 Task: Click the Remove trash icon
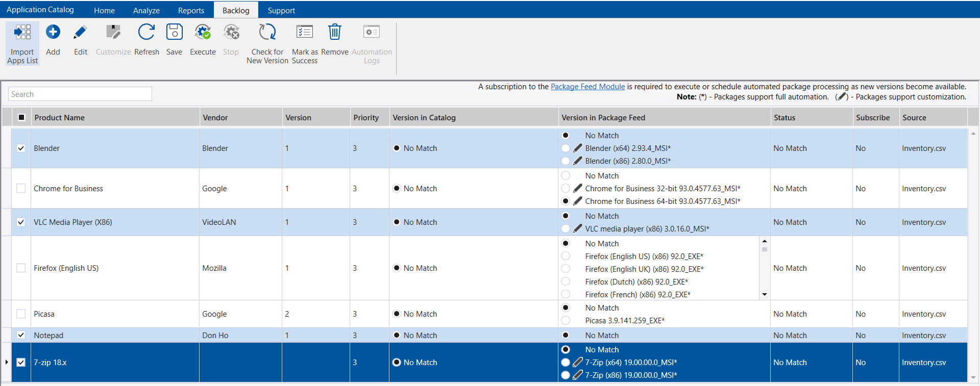(335, 32)
